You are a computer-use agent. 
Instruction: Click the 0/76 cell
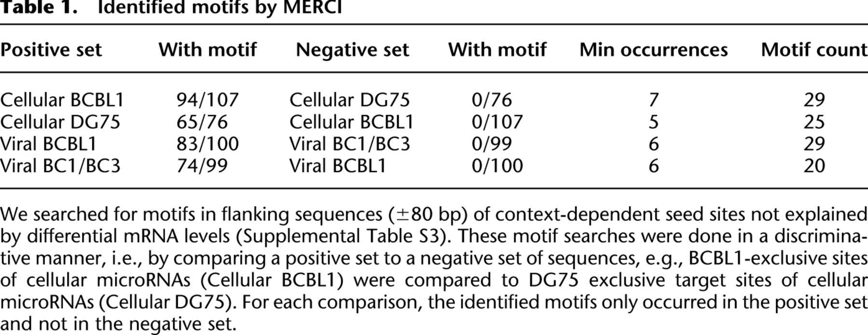(x=492, y=100)
